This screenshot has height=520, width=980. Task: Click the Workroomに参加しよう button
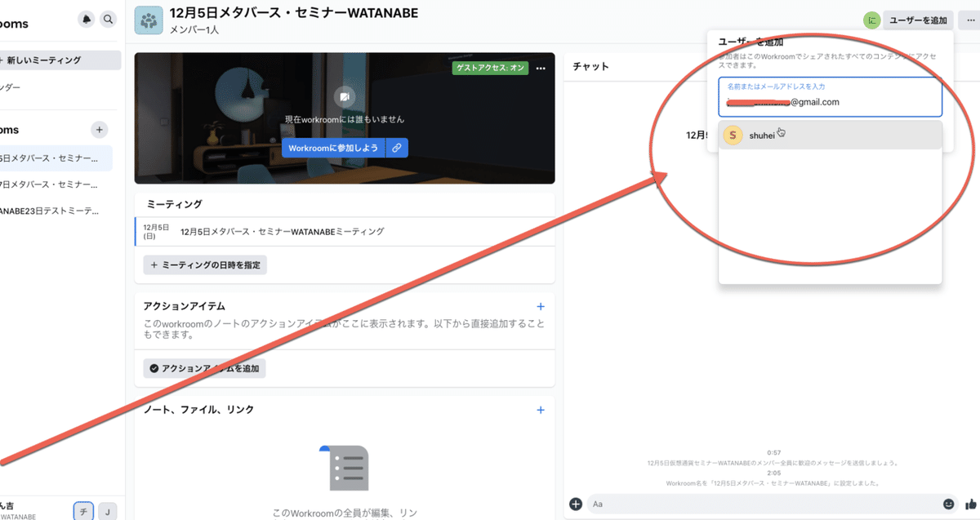pyautogui.click(x=333, y=148)
